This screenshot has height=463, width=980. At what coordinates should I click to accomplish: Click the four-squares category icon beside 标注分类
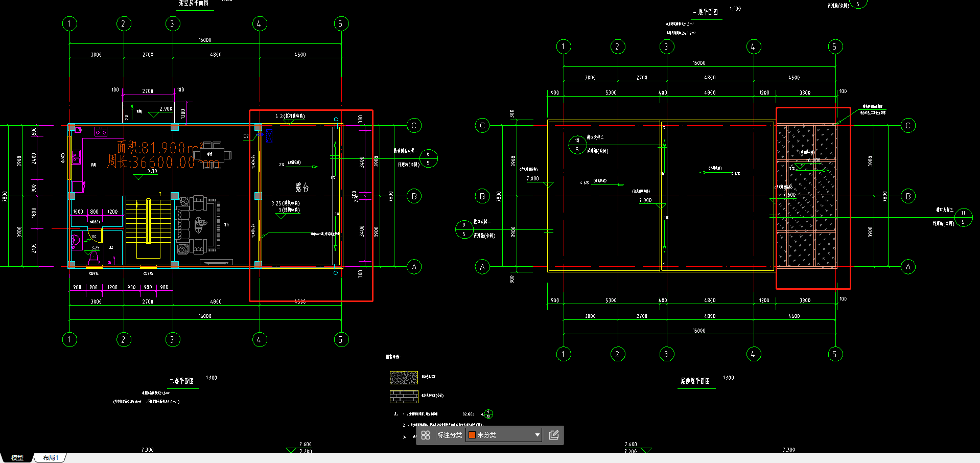point(426,435)
